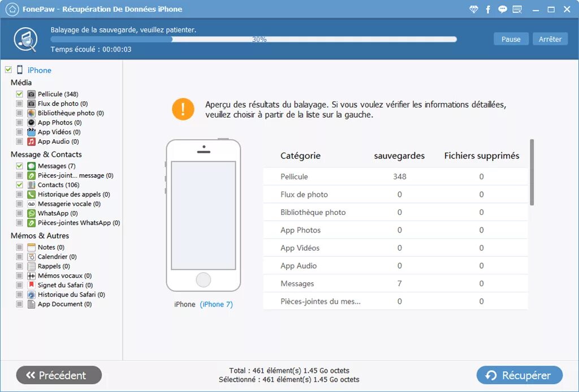Image resolution: width=579 pixels, height=392 pixels.
Task: Uncheck the Messages checkbox
Action: click(x=20, y=166)
